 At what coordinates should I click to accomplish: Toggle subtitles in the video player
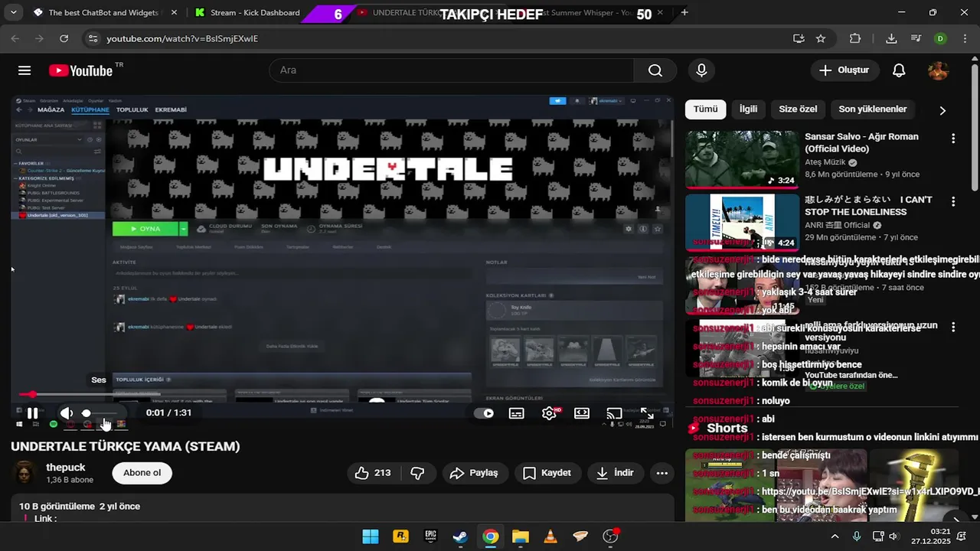517,413
